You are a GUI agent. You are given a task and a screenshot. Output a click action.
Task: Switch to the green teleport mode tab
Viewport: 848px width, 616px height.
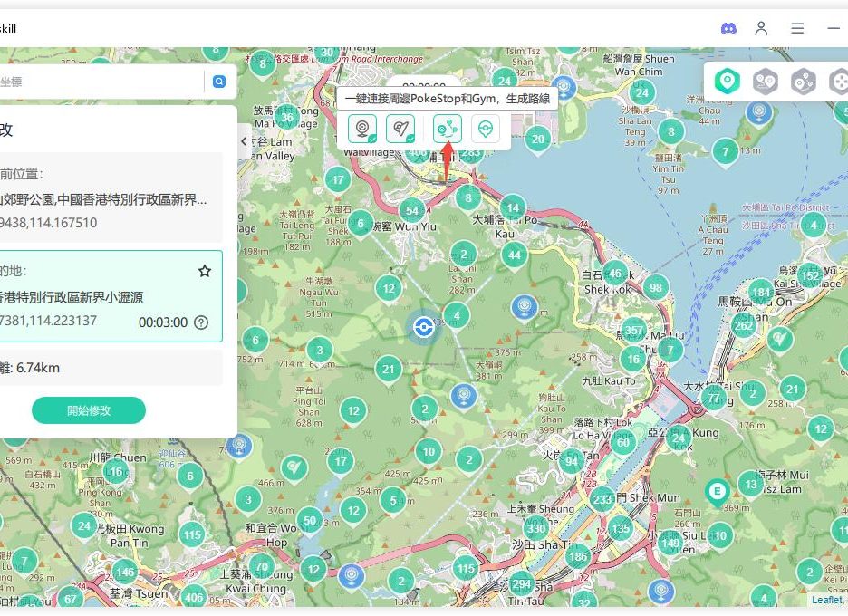727,82
